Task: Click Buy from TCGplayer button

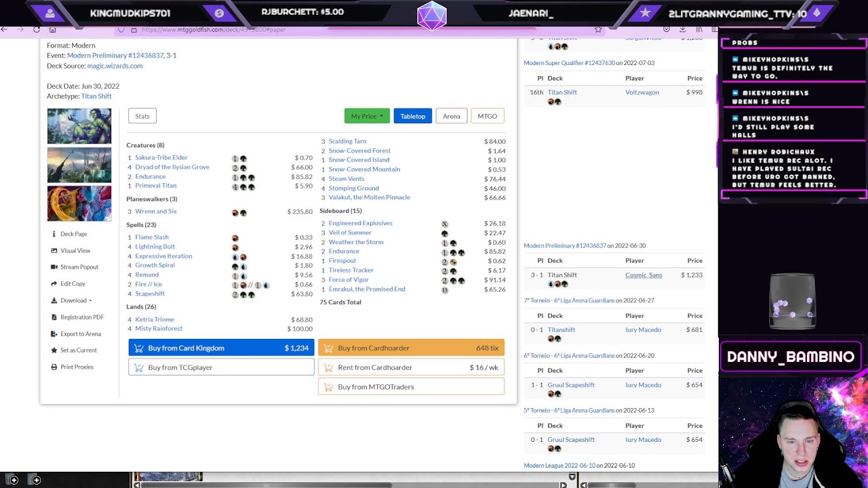Action: point(221,367)
